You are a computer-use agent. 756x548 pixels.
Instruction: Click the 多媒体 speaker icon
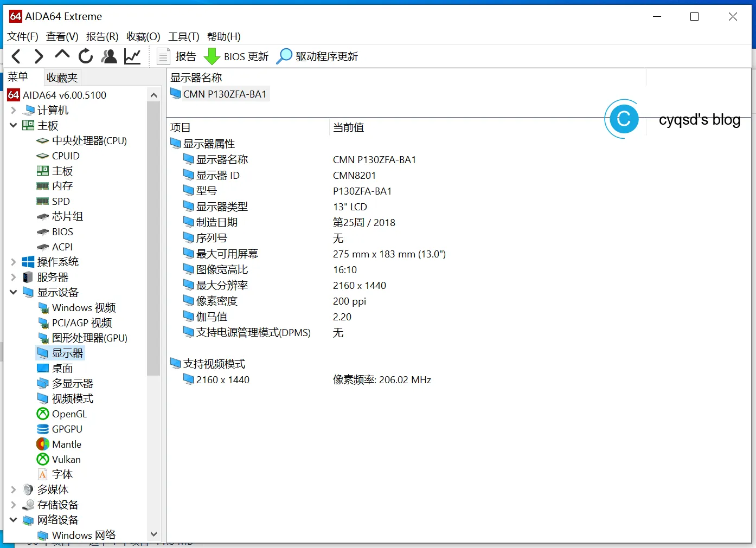28,490
